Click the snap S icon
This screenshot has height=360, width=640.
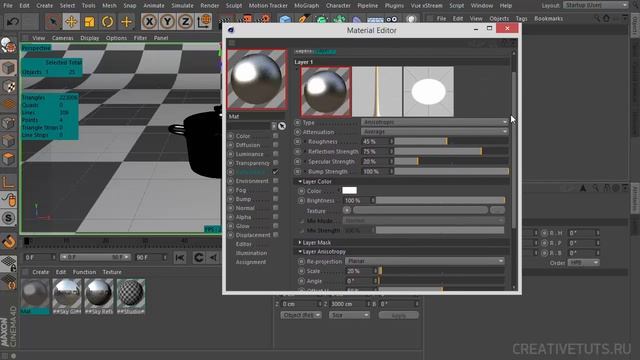pos(9,218)
